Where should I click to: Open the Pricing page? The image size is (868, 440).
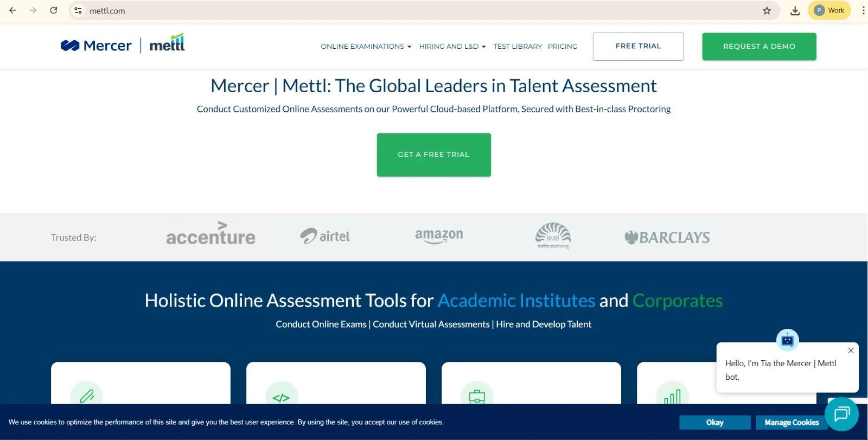coord(562,47)
